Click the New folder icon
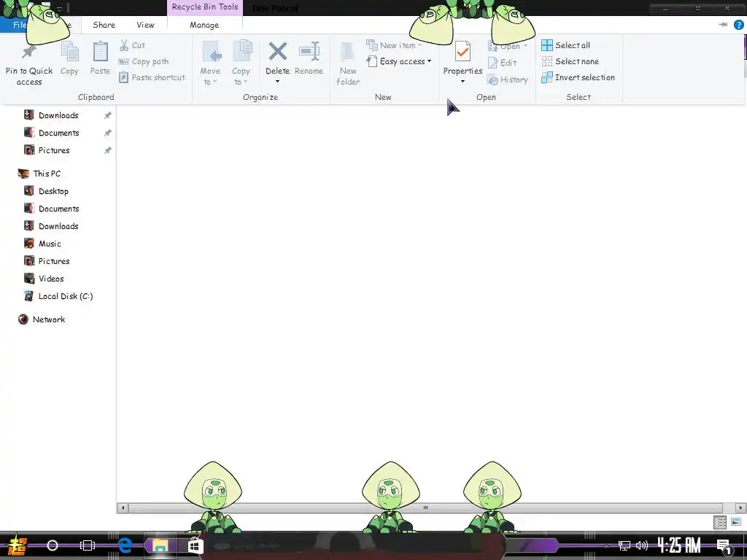 pos(348,52)
